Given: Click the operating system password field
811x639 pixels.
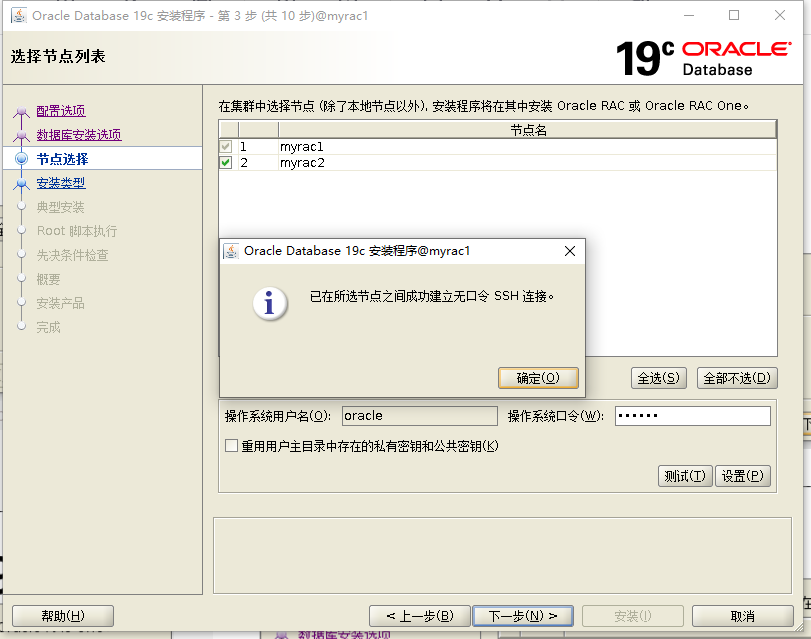Looking at the screenshot, I should (x=692, y=415).
